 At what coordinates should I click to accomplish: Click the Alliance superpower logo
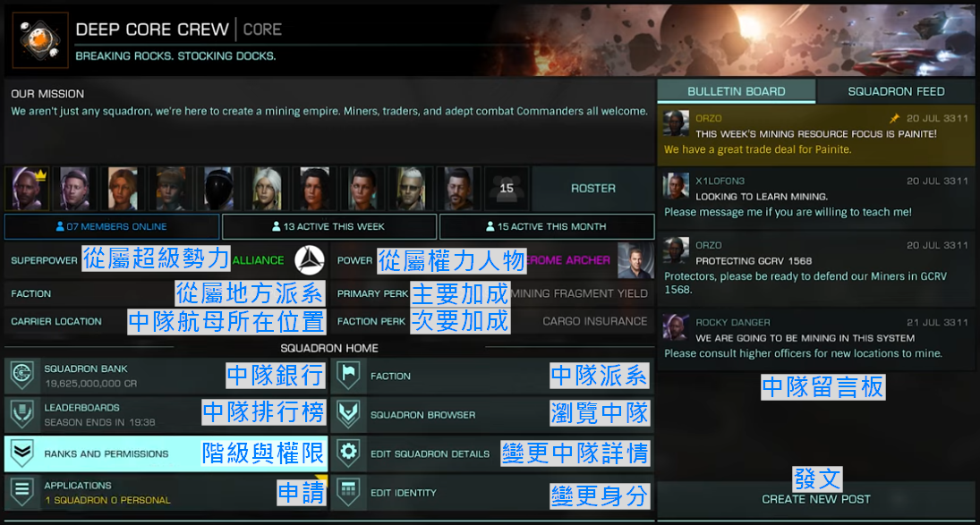coord(310,259)
